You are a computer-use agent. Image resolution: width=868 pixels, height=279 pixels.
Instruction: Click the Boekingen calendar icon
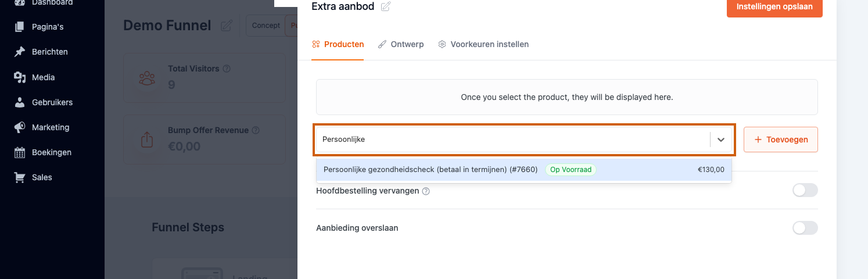(20, 152)
